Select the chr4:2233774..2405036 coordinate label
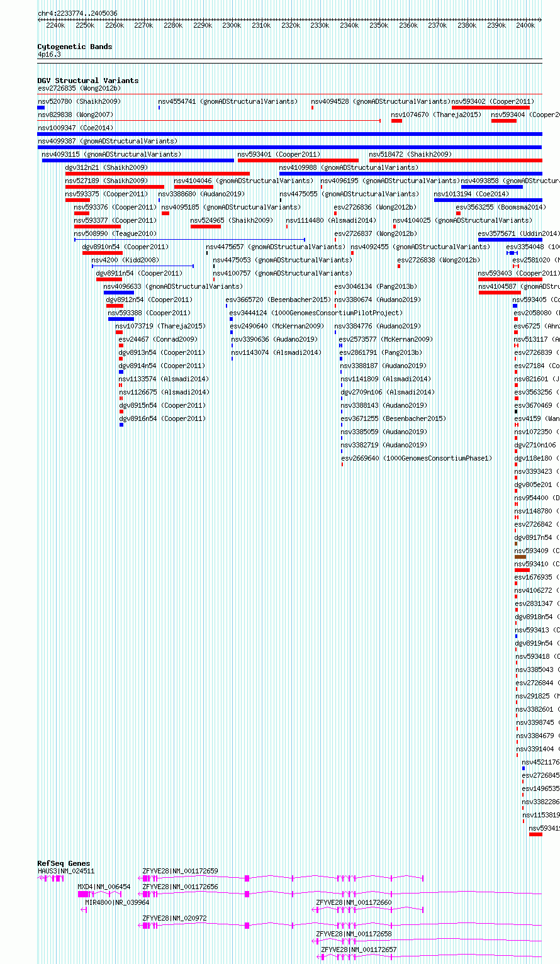Viewport: 560px width, 964px height. tap(77, 13)
